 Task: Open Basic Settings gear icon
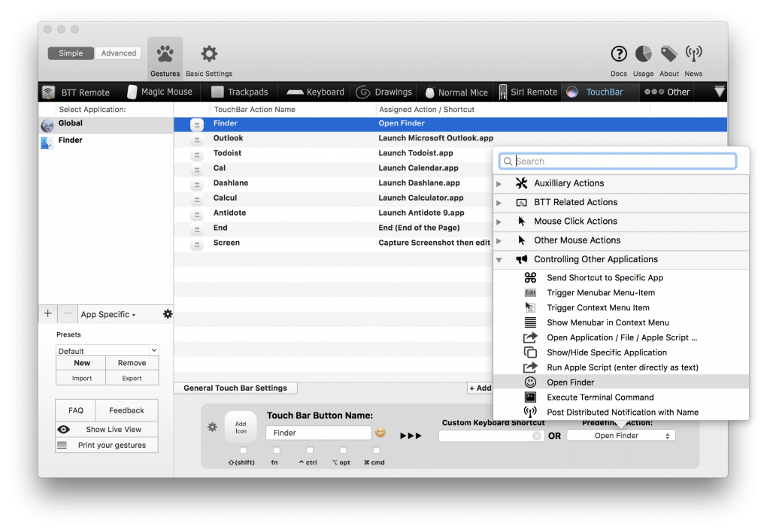click(x=209, y=55)
